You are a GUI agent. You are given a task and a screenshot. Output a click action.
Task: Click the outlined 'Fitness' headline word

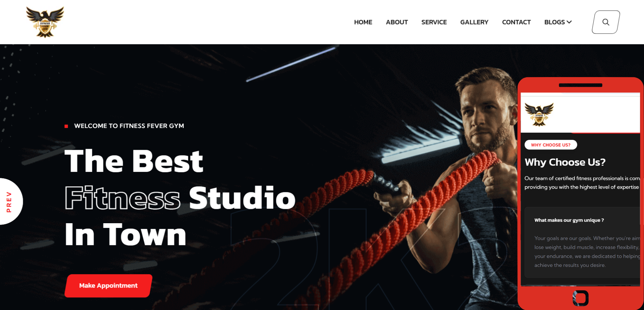pos(122,198)
